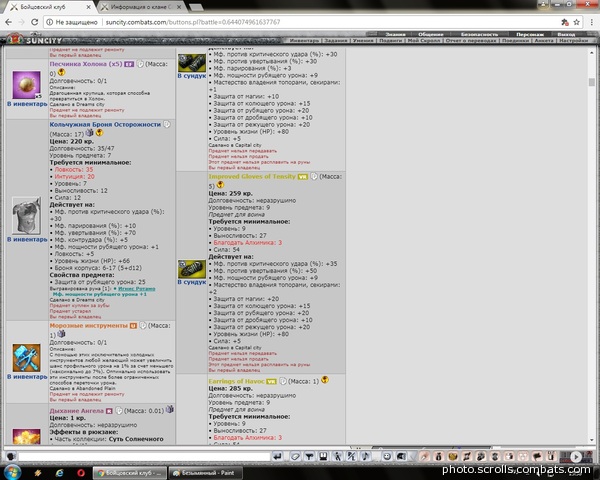Switch to the Информация о клане browser tab
Image resolution: width=600 pixels, height=480 pixels.
click(141, 7)
